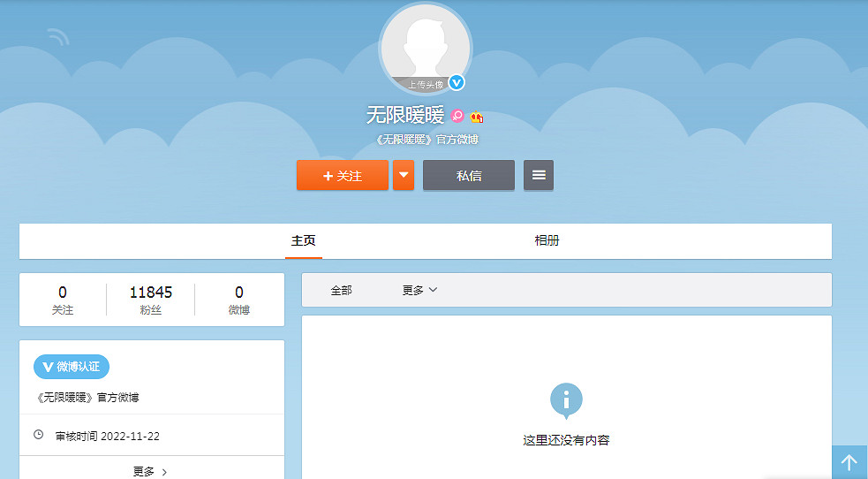Click 《无限暖暖》官方微博 text in the verification card
The image size is (868, 479).
(87, 398)
